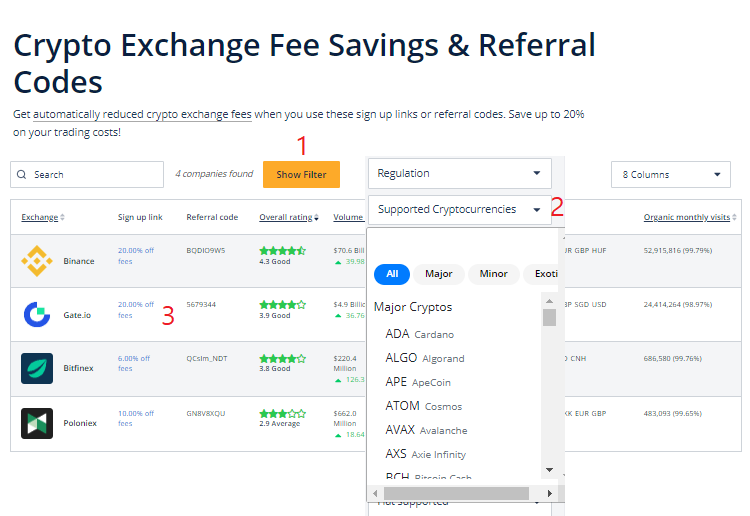The height and width of the screenshot is (516, 750).
Task: Click the Poloniex logo icon
Action: click(37, 423)
